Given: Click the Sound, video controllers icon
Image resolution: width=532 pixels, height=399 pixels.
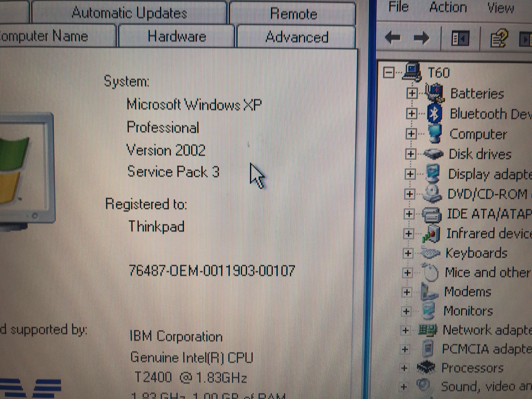Looking at the screenshot, I should point(424,386).
